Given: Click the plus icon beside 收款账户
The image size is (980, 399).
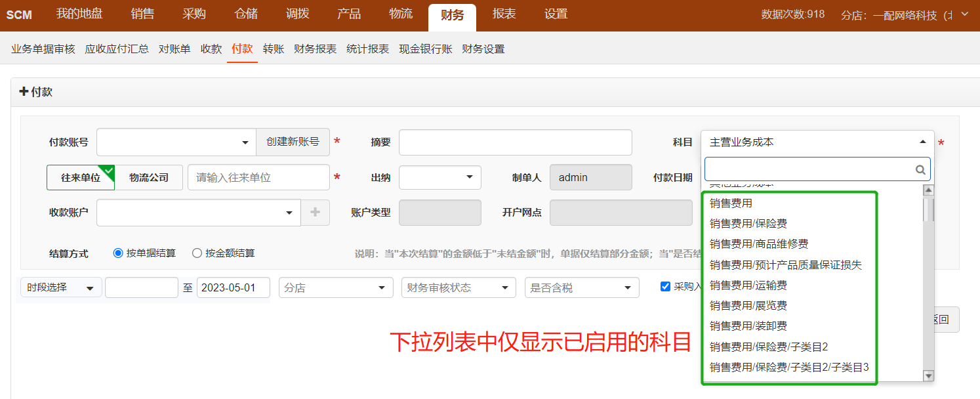Looking at the screenshot, I should 316,213.
